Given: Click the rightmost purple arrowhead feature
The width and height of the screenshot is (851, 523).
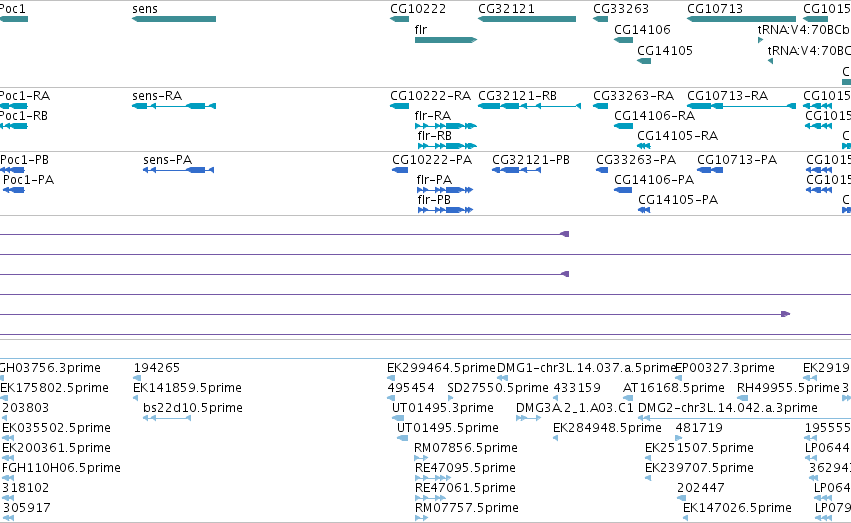Looking at the screenshot, I should coord(785,314).
